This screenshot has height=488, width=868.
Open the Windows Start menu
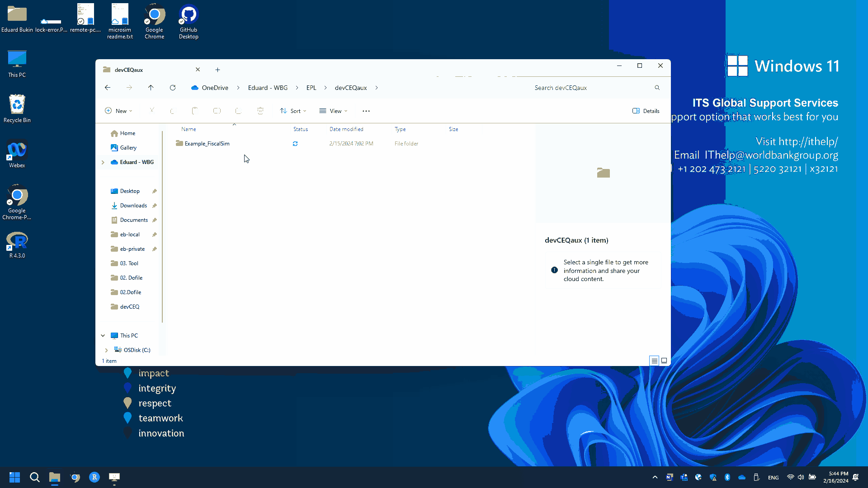14,477
